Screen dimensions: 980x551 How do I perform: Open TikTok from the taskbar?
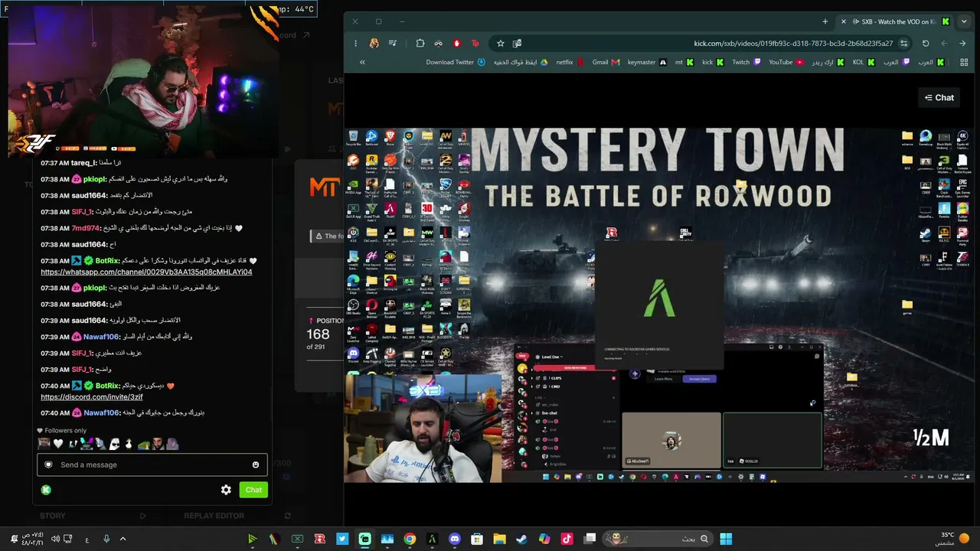point(567,539)
